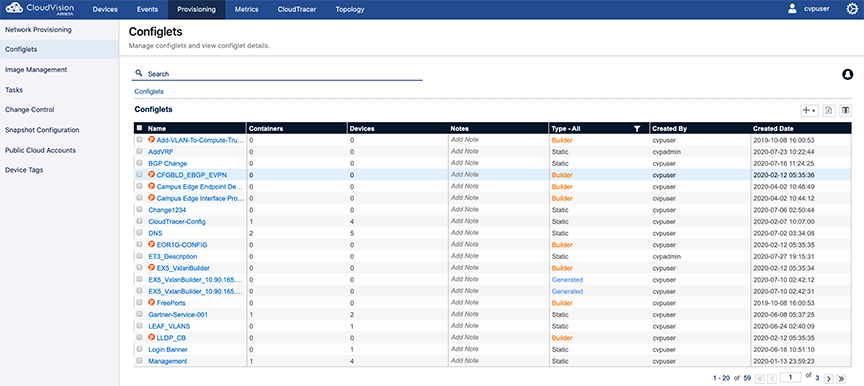Go to next page chevron
Viewport: 864px width, 386px height.
pyautogui.click(x=828, y=378)
